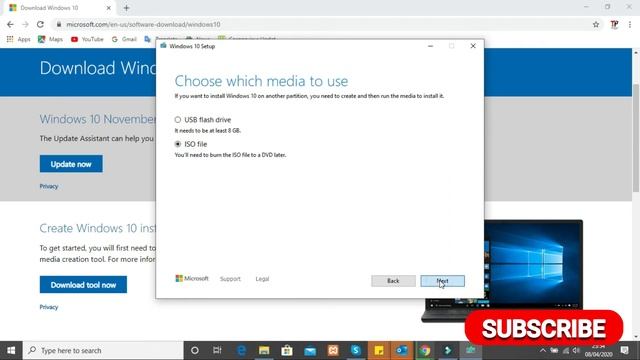Viewport: 640px width, 360px height.
Task: Click the Update now button on webpage
Action: click(x=71, y=164)
